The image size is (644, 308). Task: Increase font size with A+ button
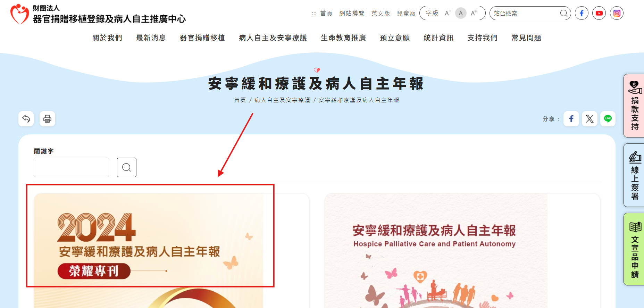(x=474, y=13)
